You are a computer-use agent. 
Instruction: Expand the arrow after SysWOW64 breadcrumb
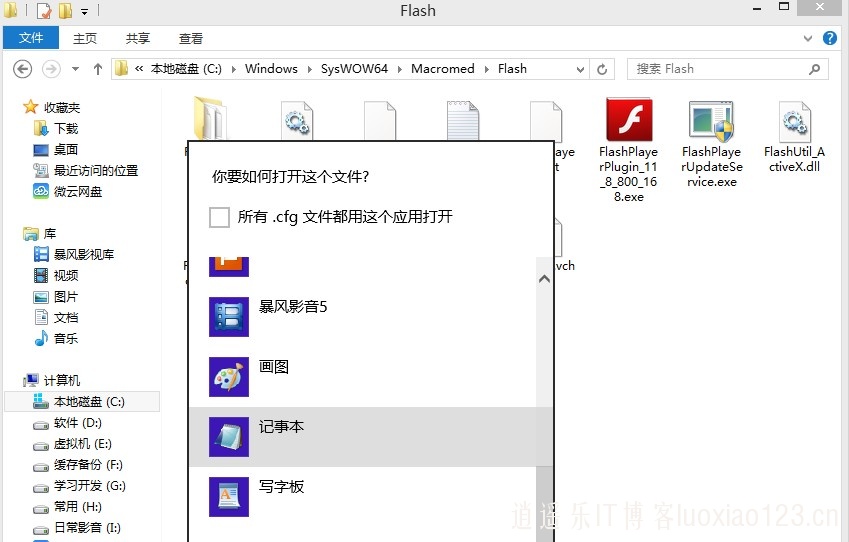point(400,69)
